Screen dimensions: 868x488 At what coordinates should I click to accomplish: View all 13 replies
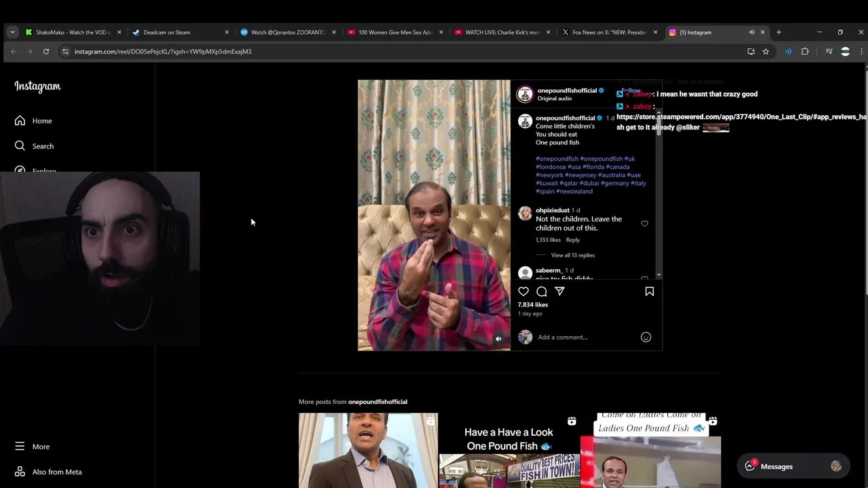click(x=572, y=256)
